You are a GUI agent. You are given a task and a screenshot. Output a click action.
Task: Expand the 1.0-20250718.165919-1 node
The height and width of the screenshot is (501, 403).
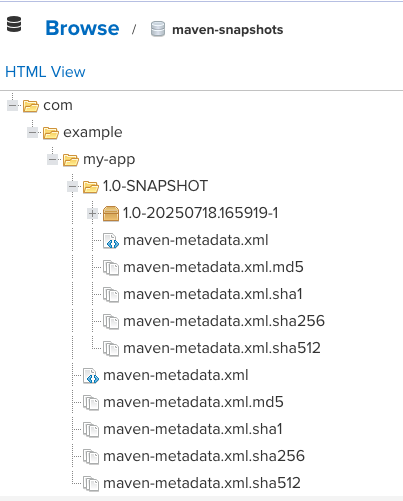coord(92,213)
